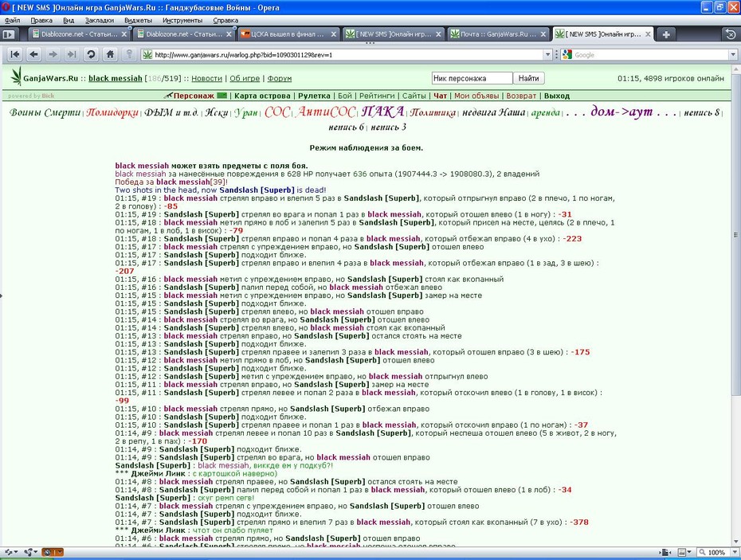
Task: Click the GanjaWars leaf logo
Action: point(16,76)
